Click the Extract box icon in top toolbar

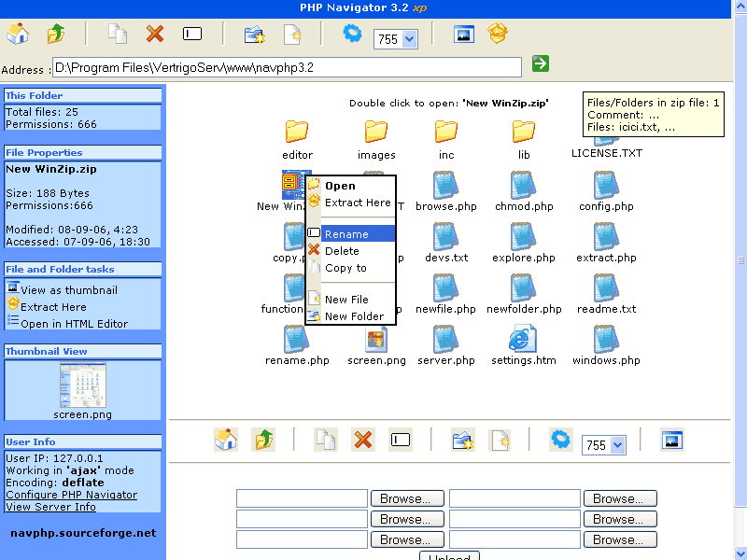pyautogui.click(x=498, y=34)
